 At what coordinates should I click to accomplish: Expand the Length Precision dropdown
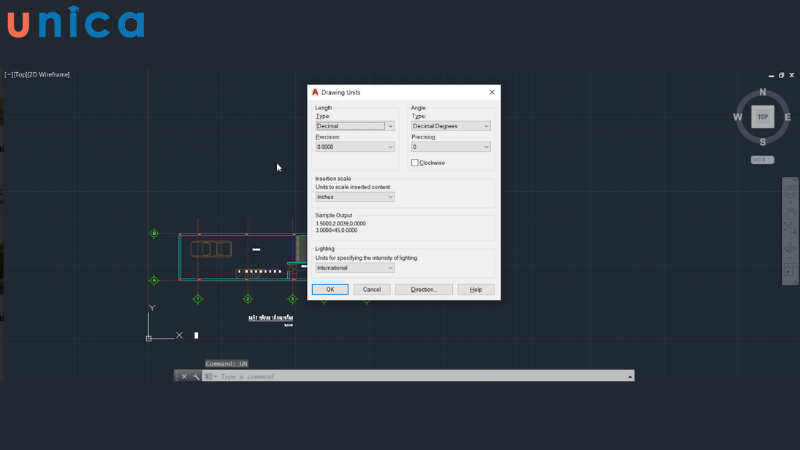[355, 147]
